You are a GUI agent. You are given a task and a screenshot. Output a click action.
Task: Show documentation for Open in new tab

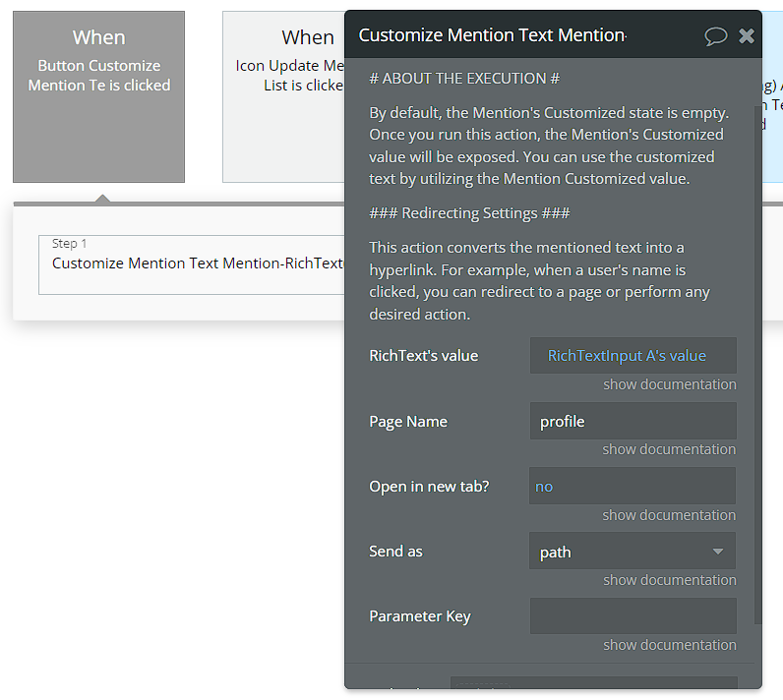click(x=669, y=515)
